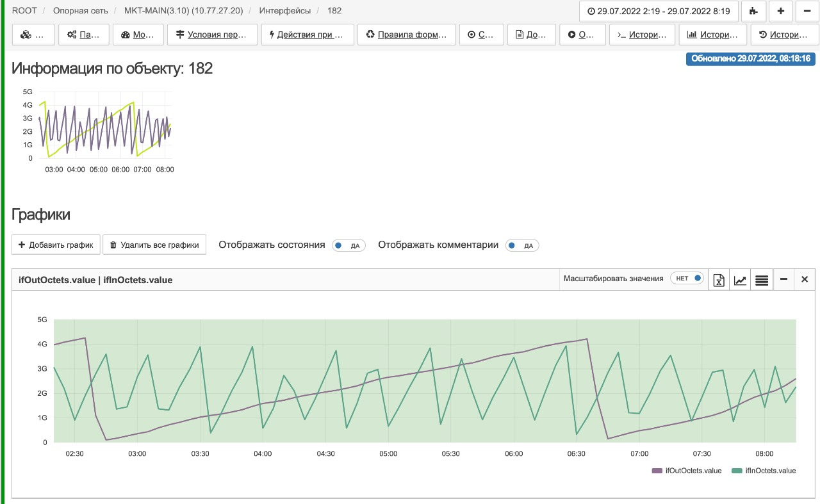The width and height of the screenshot is (820, 504).
Task: Click the green ifInOctets.value legend swatch
Action: tap(738, 471)
